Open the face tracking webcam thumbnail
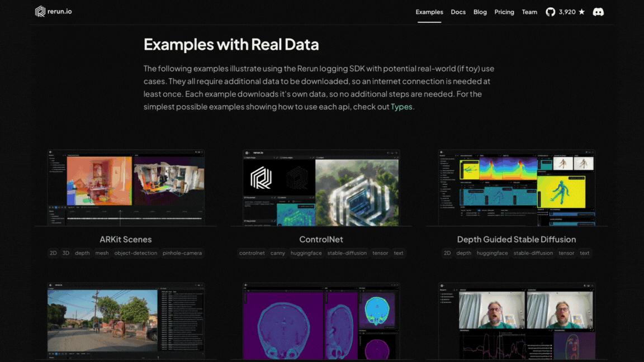Image resolution: width=644 pixels, height=362 pixels. click(517, 321)
